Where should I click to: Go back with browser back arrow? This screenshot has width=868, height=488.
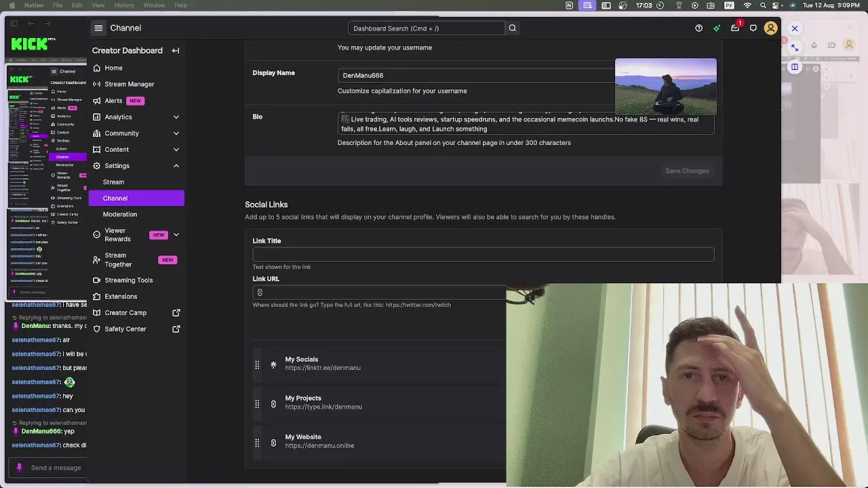31,24
